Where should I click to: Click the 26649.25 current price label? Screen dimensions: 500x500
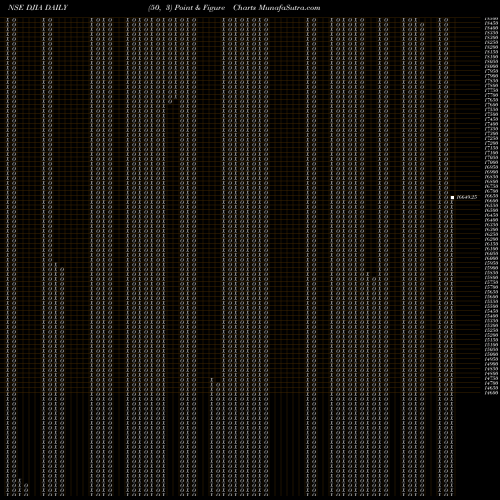pos(467,197)
